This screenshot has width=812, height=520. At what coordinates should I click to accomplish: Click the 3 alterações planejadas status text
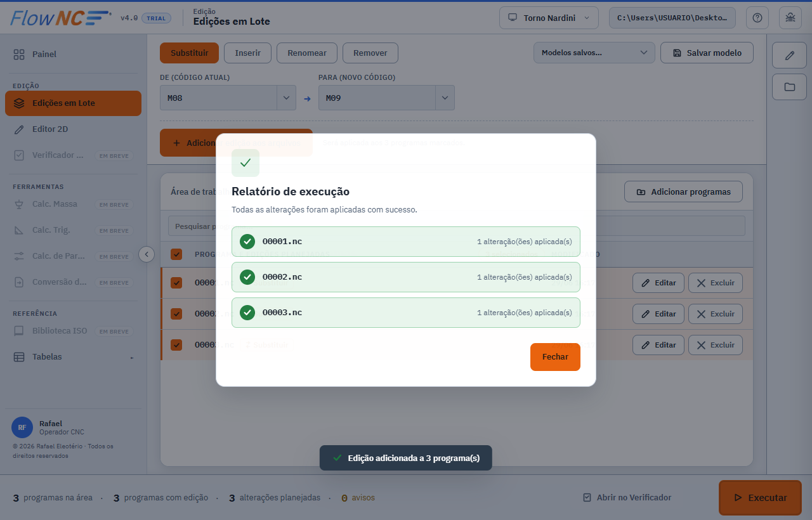tap(275, 498)
